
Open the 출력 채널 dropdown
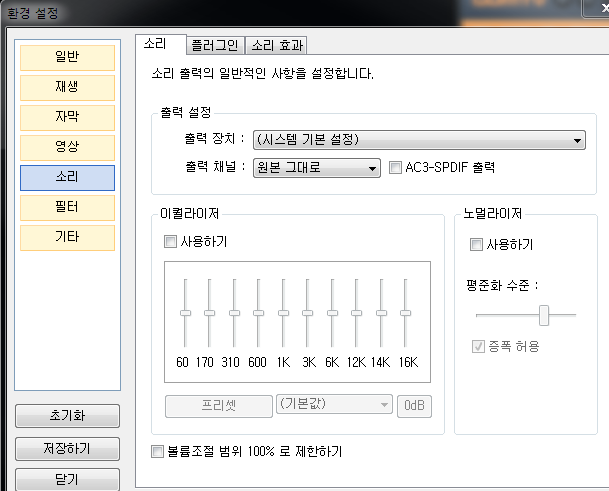(317, 168)
